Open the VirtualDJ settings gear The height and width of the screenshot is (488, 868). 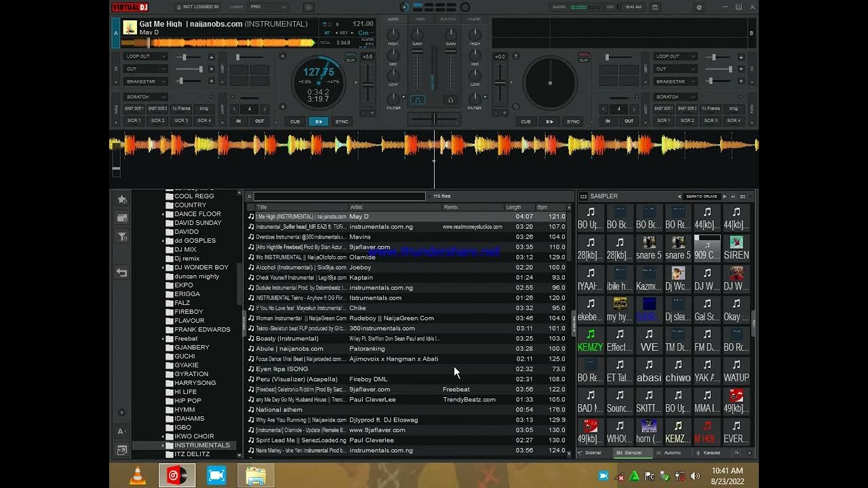699,7
